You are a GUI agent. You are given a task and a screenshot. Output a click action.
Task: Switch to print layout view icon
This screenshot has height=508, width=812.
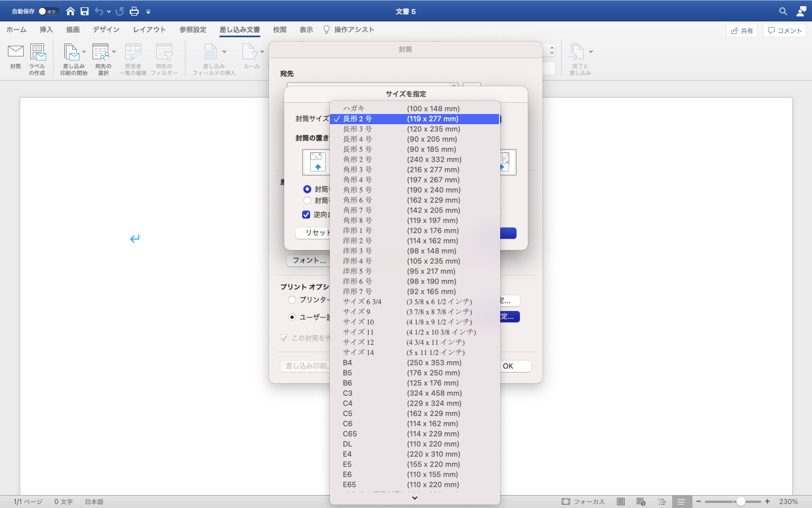tap(621, 501)
